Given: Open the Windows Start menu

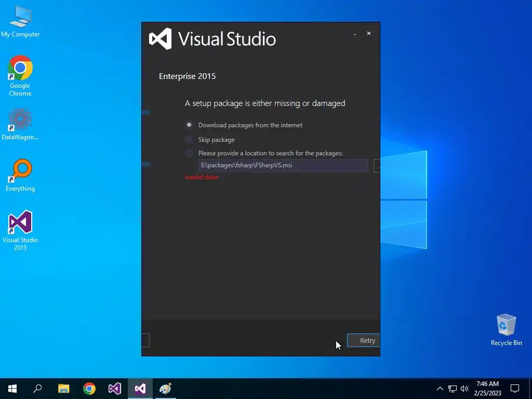Looking at the screenshot, I should (x=12, y=389).
